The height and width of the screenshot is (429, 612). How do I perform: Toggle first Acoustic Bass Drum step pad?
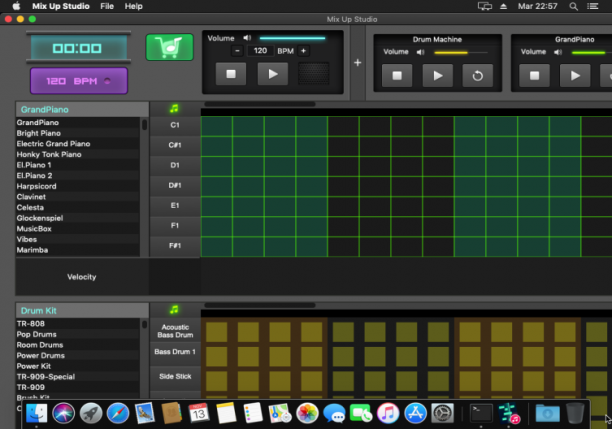(x=217, y=332)
